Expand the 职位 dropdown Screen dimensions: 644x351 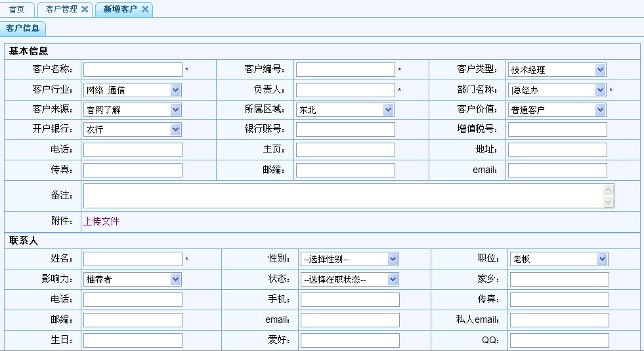click(559, 259)
